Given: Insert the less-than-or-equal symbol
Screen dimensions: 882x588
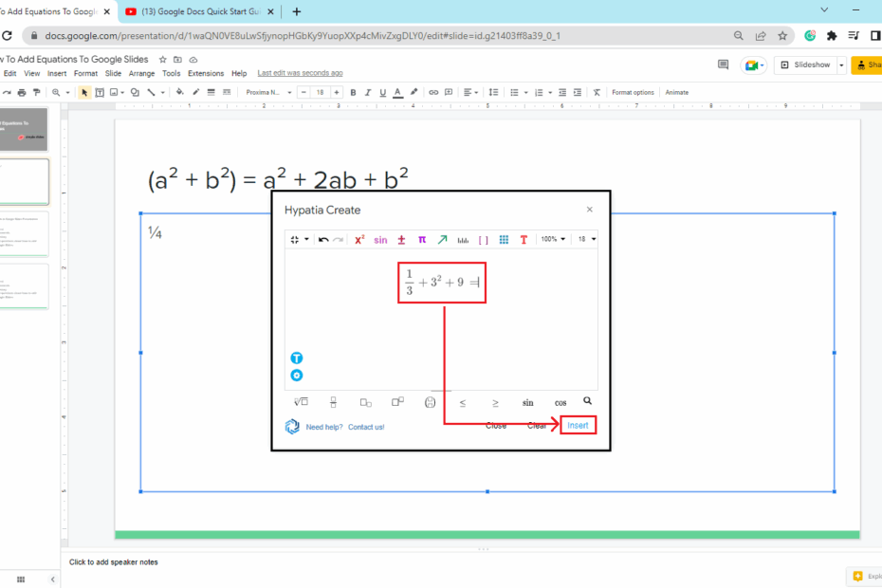Looking at the screenshot, I should [463, 403].
